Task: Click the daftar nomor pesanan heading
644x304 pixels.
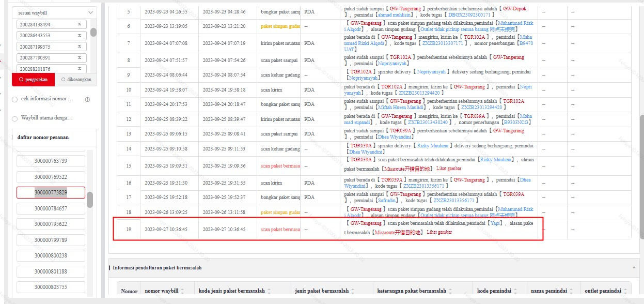Action: click(x=43, y=137)
